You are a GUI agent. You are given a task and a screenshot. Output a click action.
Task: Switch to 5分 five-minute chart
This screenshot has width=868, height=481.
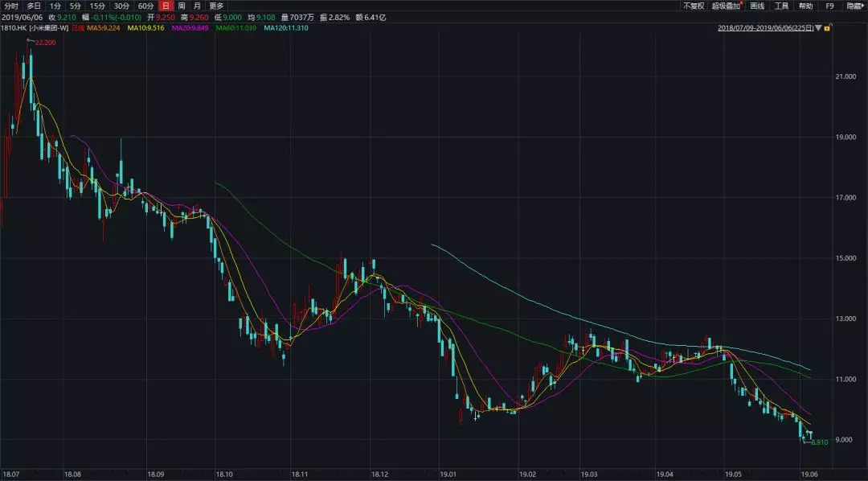pyautogui.click(x=76, y=6)
